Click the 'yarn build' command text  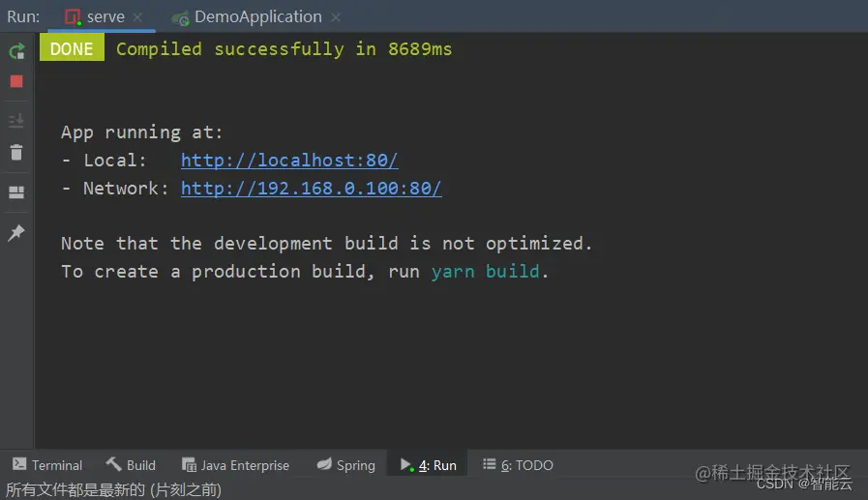click(485, 272)
